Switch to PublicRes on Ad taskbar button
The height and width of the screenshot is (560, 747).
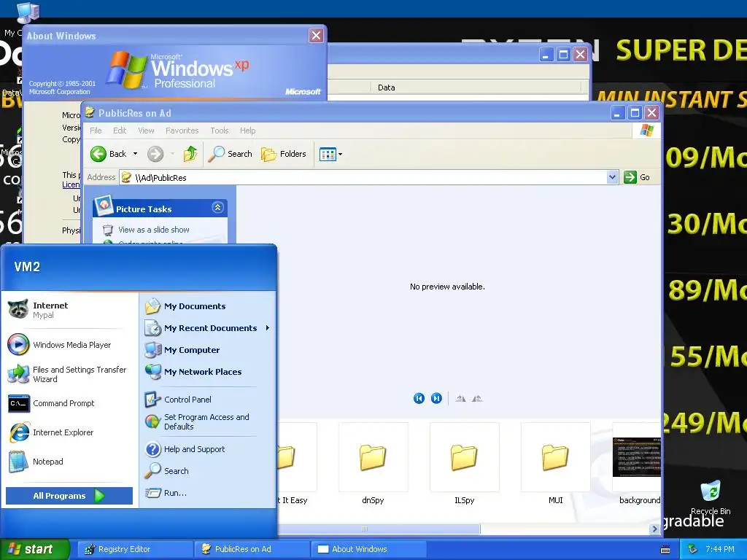tap(252, 549)
